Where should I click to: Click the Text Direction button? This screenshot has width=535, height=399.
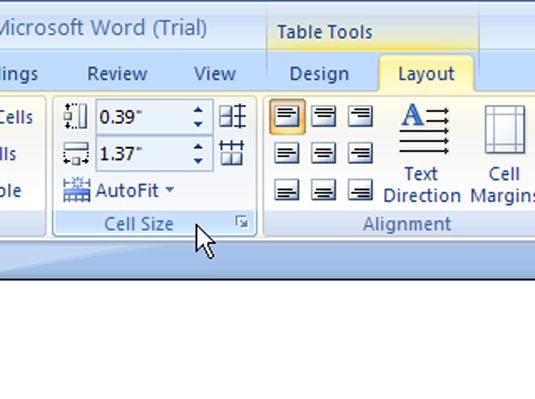[422, 153]
